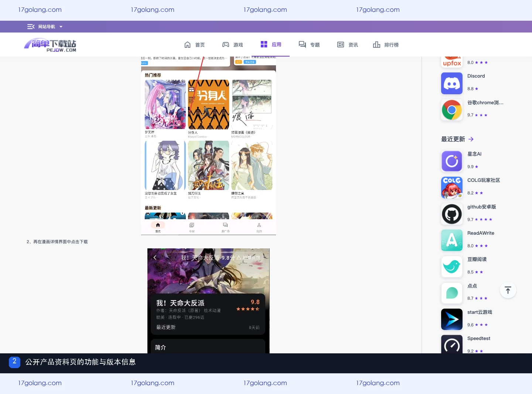Click the 热门推荐 comic screenshot image

point(208,146)
